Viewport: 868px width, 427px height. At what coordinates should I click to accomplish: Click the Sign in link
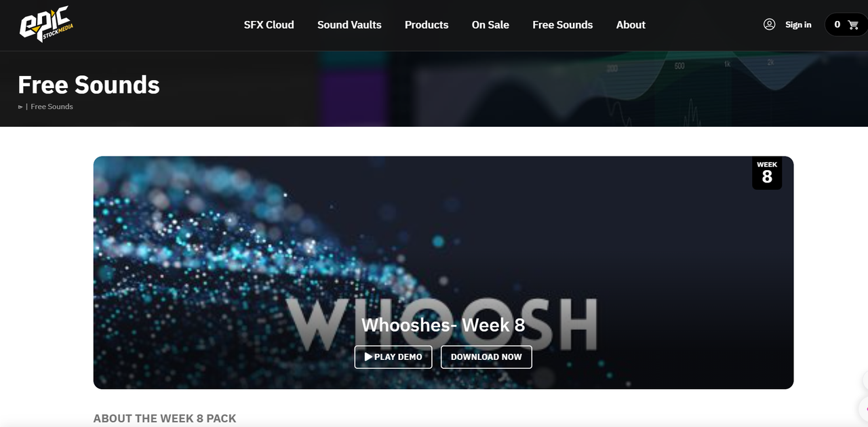pos(798,24)
